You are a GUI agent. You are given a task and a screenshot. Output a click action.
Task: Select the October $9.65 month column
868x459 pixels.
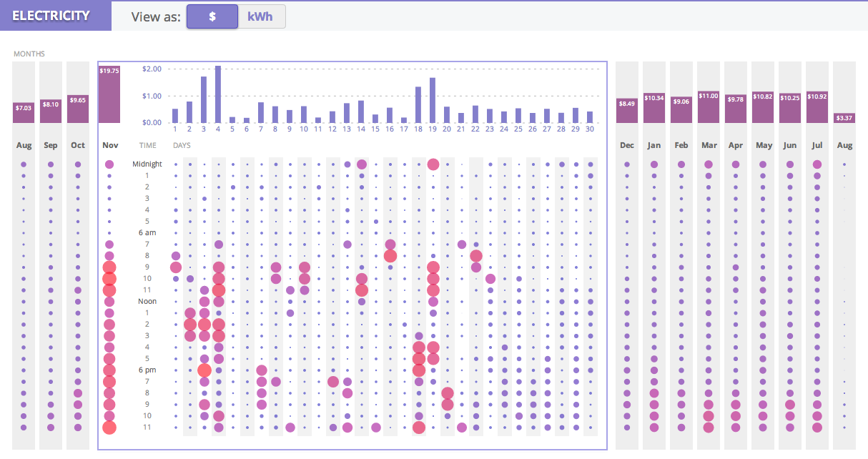78,109
